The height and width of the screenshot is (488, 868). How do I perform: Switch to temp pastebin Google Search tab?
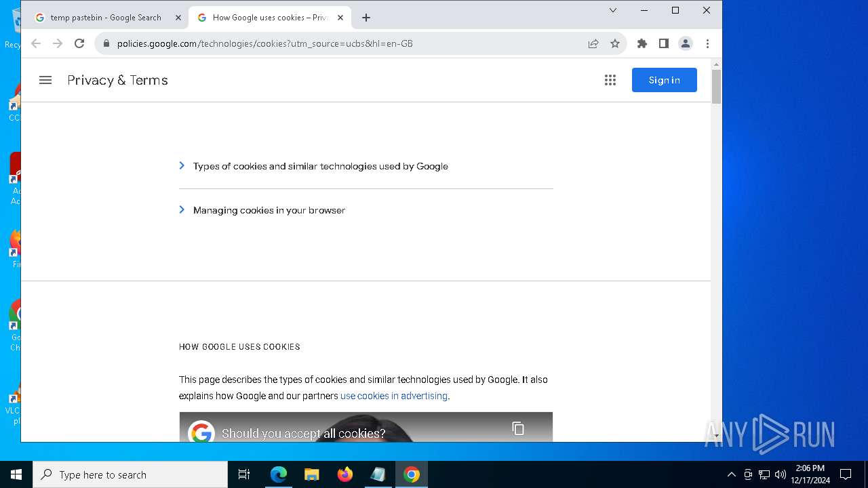[106, 18]
